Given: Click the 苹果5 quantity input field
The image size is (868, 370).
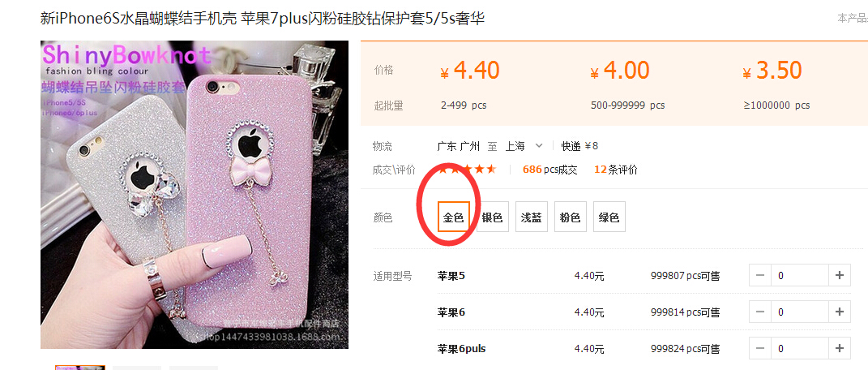Looking at the screenshot, I should click(x=799, y=275).
